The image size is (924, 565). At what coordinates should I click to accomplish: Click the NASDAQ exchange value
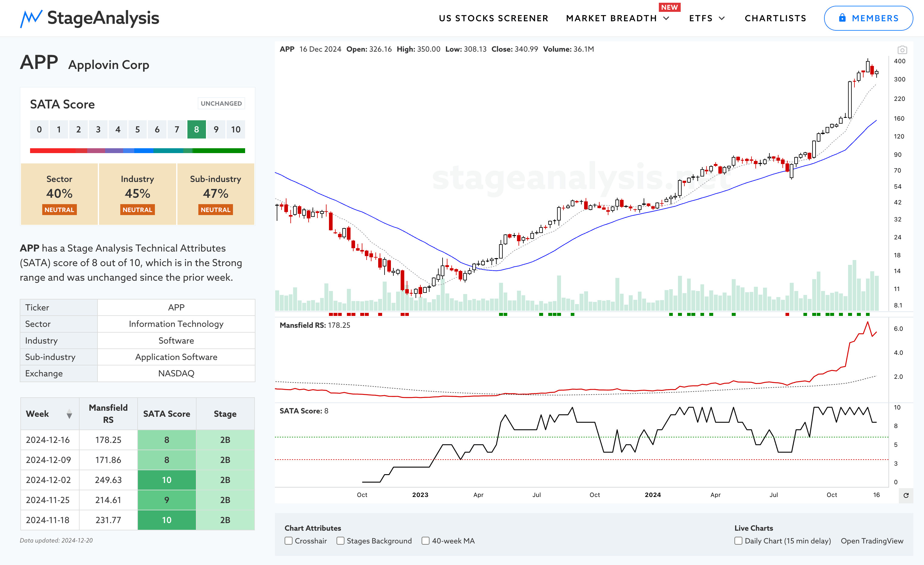[176, 373]
